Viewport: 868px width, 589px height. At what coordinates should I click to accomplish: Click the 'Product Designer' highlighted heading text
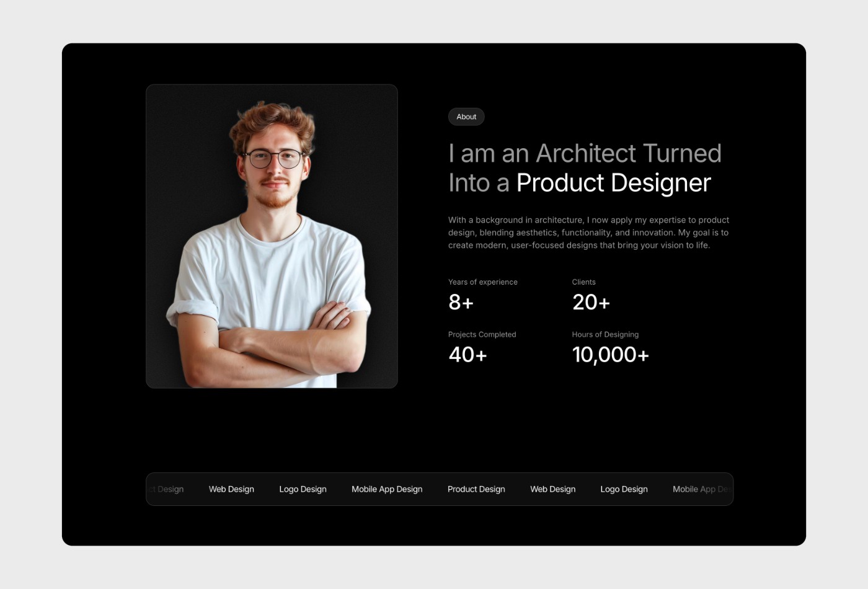point(614,183)
